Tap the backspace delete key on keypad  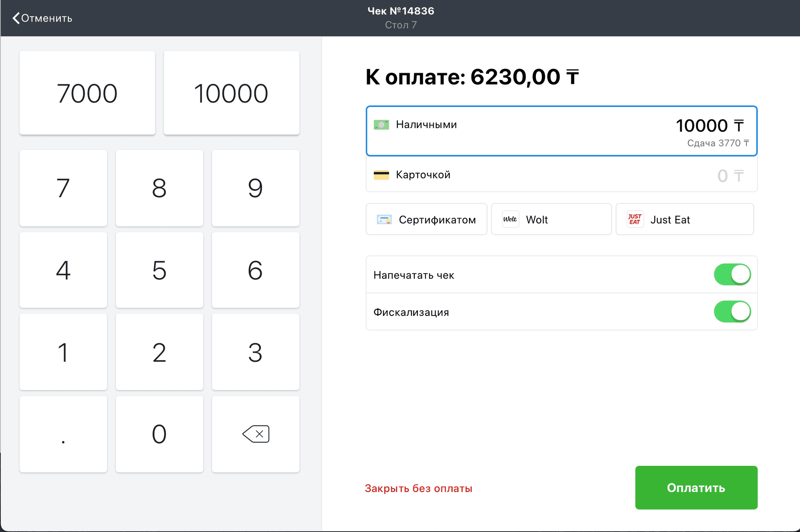click(255, 434)
